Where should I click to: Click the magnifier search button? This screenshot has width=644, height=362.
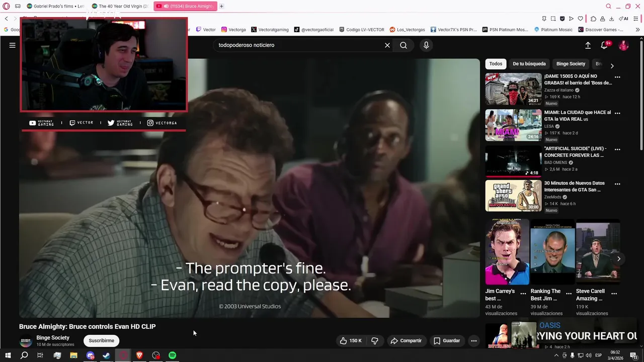click(404, 45)
